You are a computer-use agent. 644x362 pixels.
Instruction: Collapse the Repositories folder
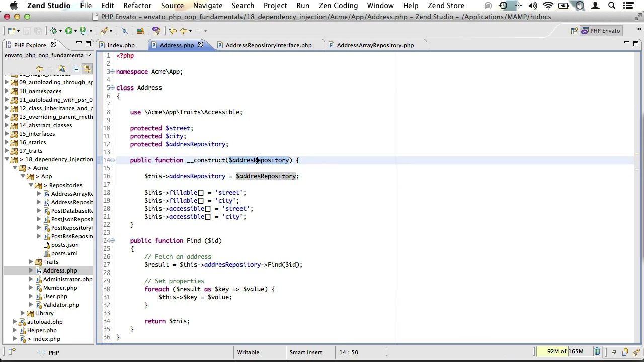[x=31, y=185]
